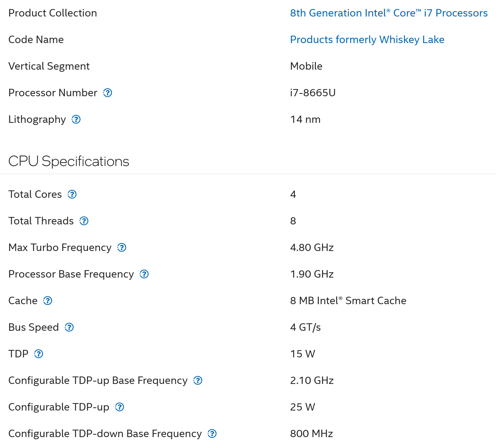Click the 14 nm lithography value
The width and height of the screenshot is (496, 448).
(x=305, y=119)
